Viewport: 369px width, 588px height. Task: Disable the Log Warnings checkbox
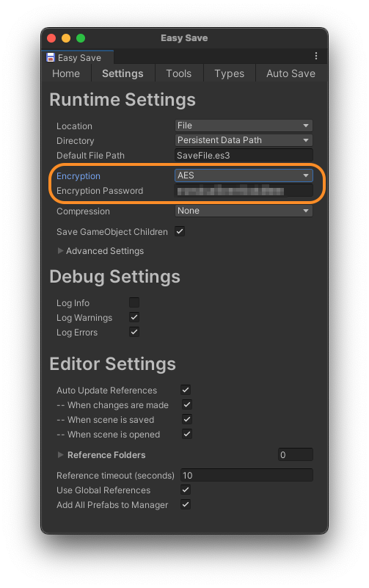click(134, 317)
